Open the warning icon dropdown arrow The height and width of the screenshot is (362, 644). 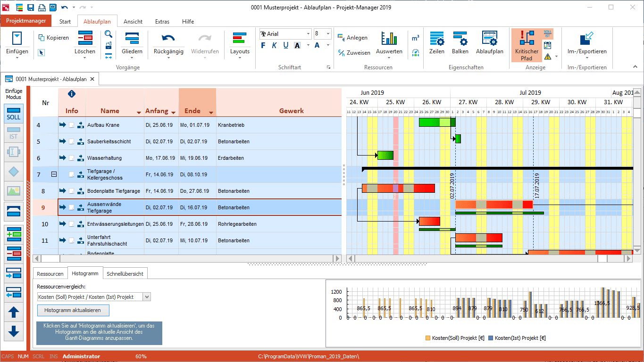coord(556,57)
